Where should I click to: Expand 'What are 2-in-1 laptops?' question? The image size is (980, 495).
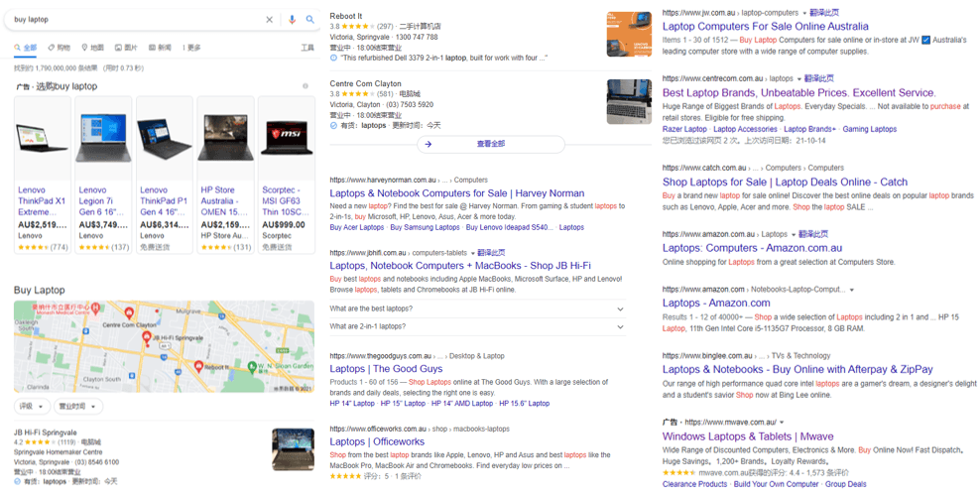pyautogui.click(x=477, y=326)
